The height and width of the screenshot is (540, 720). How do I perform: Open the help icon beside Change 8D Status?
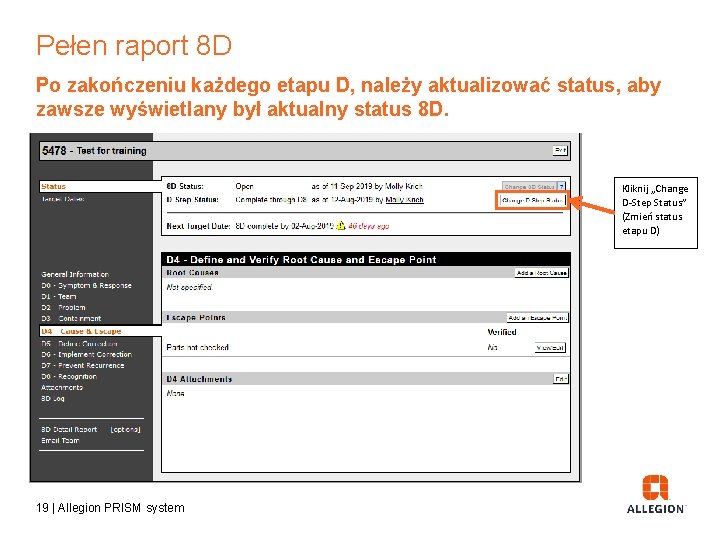[561, 186]
